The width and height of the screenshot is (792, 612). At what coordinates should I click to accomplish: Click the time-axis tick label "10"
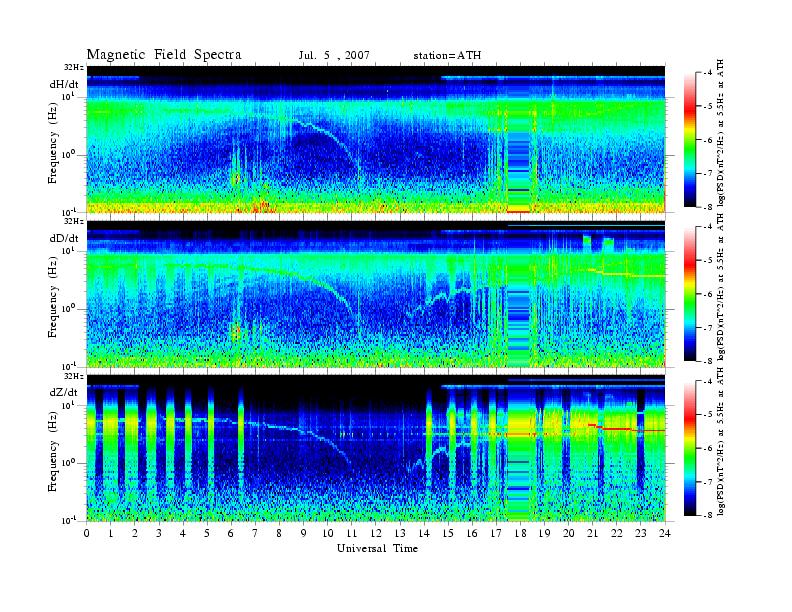[328, 533]
